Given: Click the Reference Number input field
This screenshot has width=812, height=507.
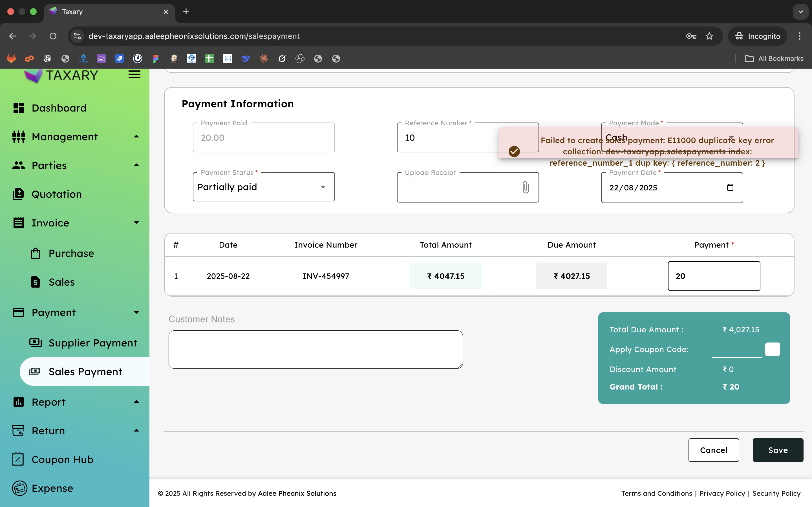Looking at the screenshot, I should 446,138.
